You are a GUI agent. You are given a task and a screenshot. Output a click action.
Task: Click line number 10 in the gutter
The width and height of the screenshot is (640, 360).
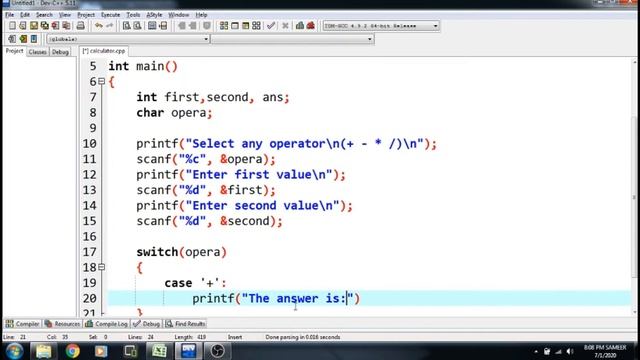tap(89, 144)
